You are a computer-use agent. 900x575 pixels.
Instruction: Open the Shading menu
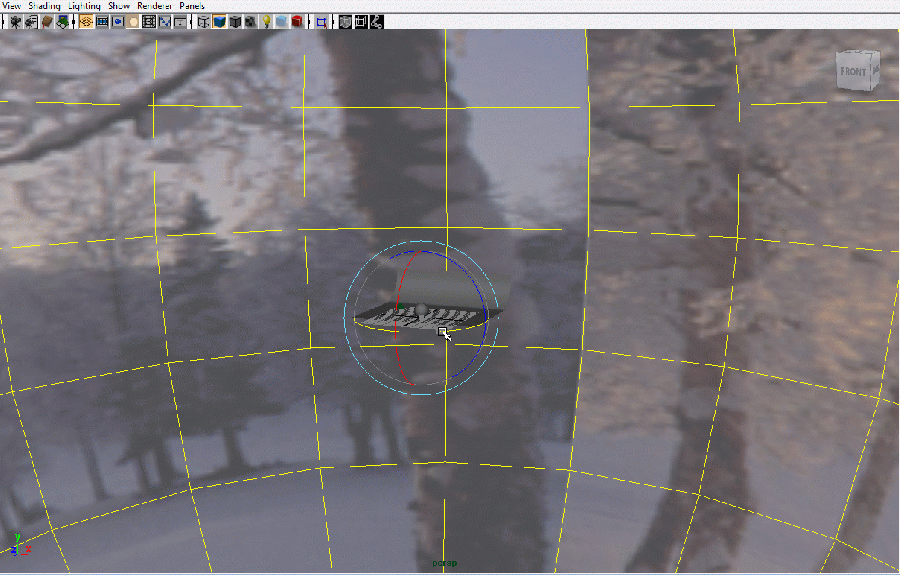point(45,6)
